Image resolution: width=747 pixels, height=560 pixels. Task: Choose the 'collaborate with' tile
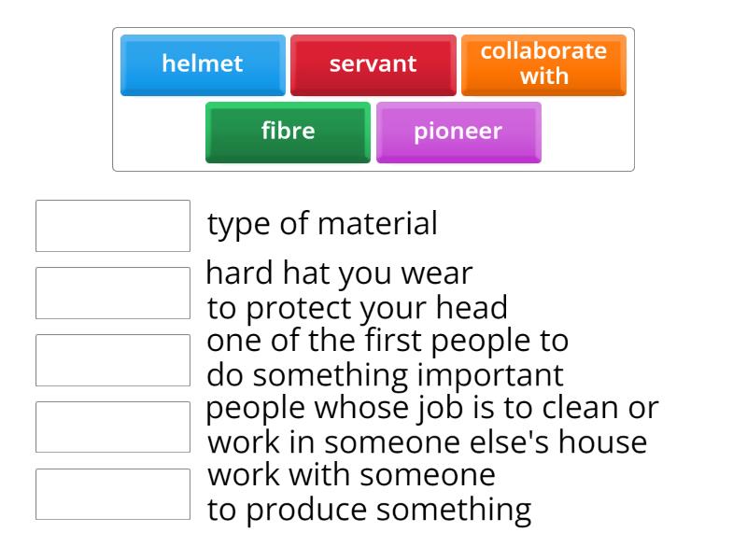coord(543,64)
